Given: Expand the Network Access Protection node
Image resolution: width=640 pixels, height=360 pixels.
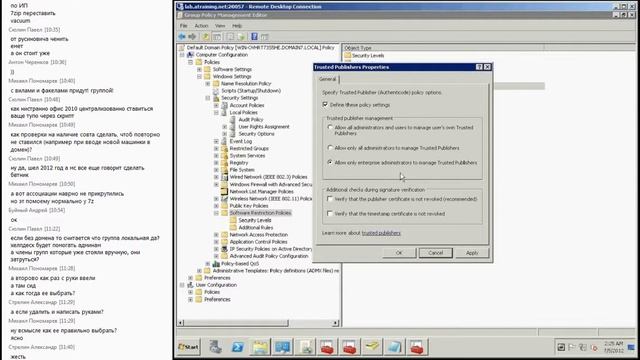Looking at the screenshot, I should point(216,235).
